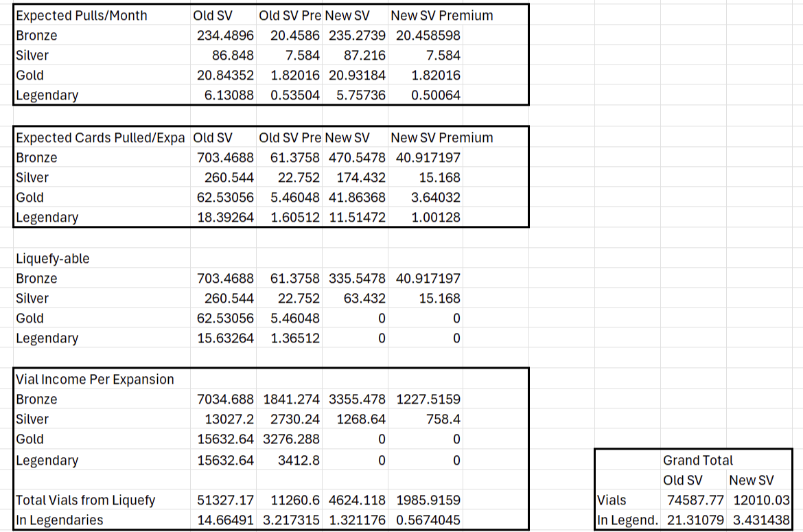This screenshot has width=803, height=532.
Task: Click the cell showing 3355.478
Action: 356,400
